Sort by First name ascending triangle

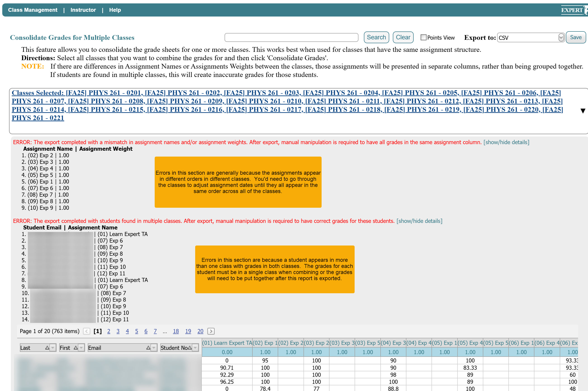tap(76, 348)
